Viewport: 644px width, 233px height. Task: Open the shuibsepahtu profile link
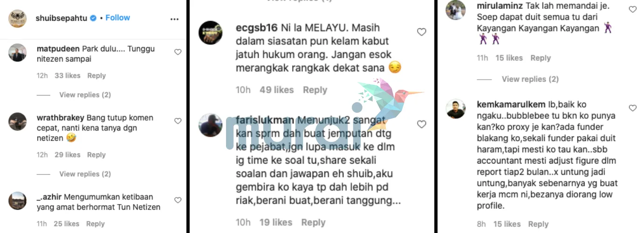click(62, 18)
